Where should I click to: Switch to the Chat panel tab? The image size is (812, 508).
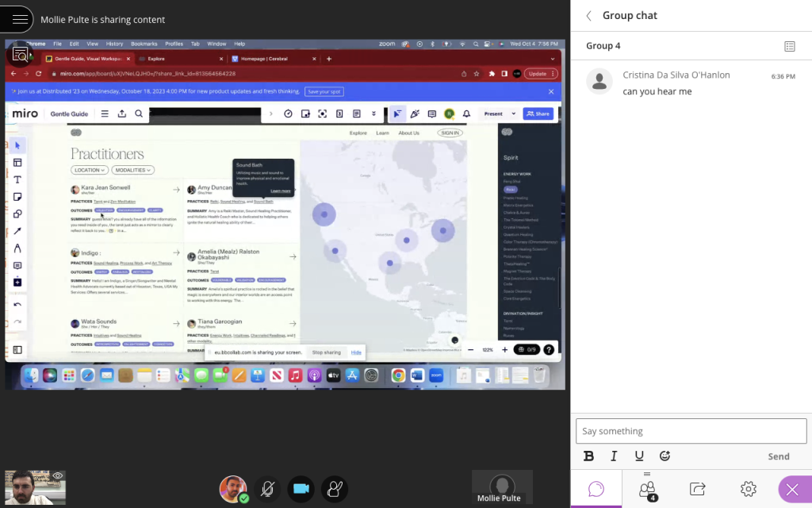point(596,489)
